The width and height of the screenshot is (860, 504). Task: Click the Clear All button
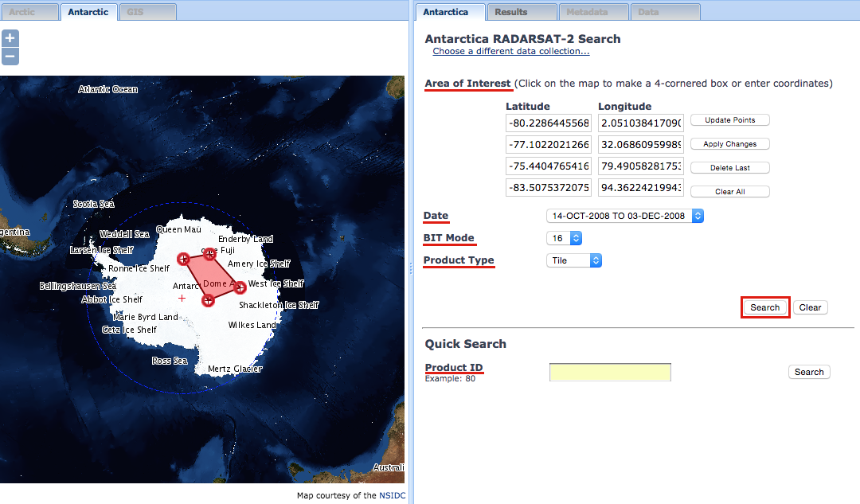pyautogui.click(x=729, y=191)
